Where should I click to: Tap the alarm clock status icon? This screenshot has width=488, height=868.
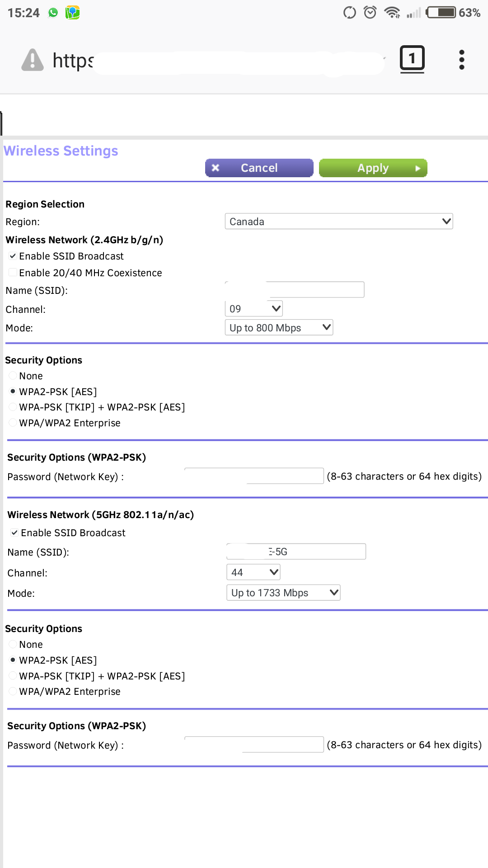click(x=370, y=13)
